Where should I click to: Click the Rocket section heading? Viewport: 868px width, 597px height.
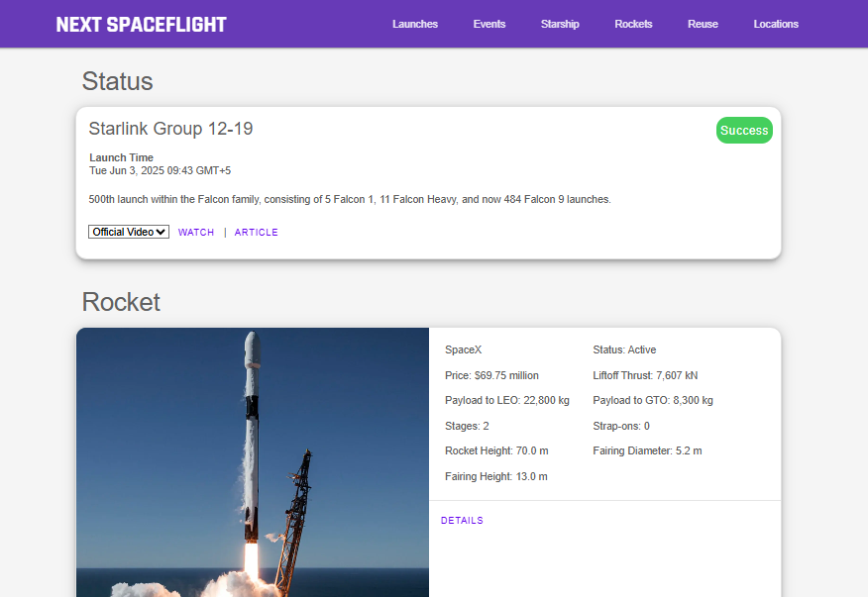pos(121,301)
